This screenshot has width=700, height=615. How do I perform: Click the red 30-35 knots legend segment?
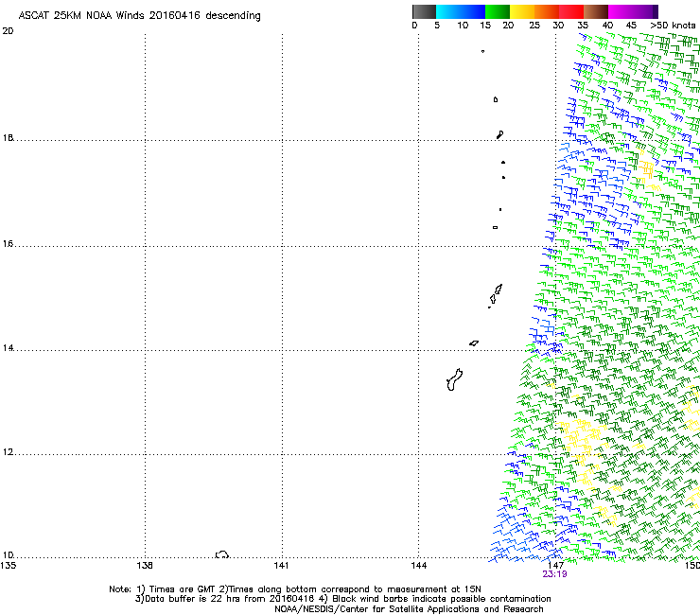point(571,11)
